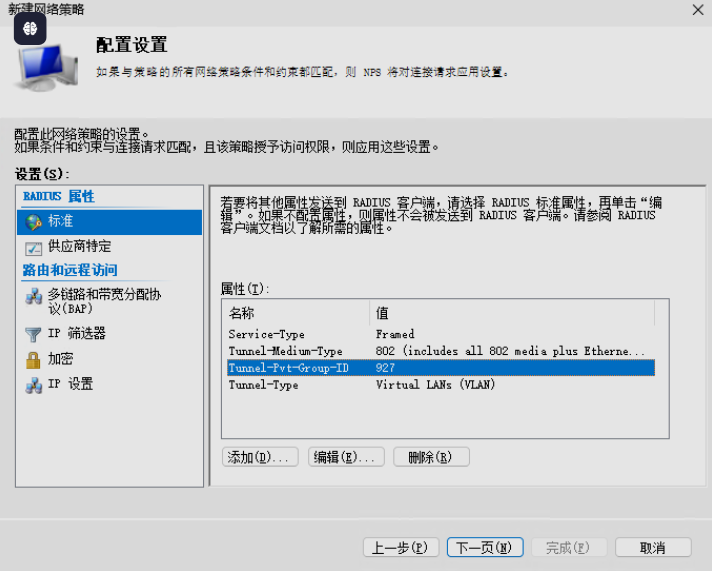The width and height of the screenshot is (712, 571).
Task: Cancel the wizard with 取消
Action: pos(653,547)
